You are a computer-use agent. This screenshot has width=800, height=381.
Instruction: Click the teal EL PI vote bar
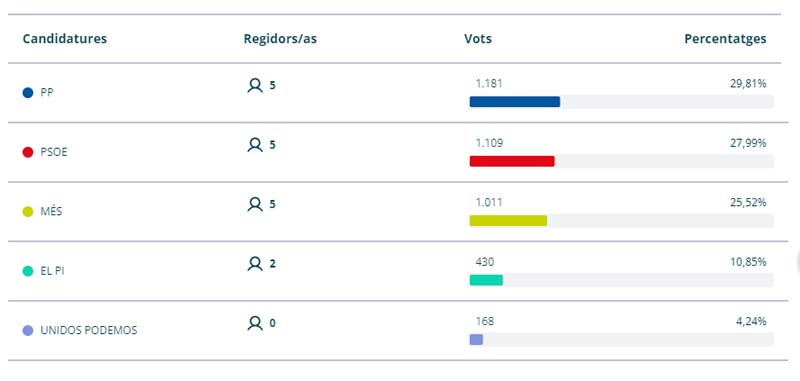tap(486, 280)
